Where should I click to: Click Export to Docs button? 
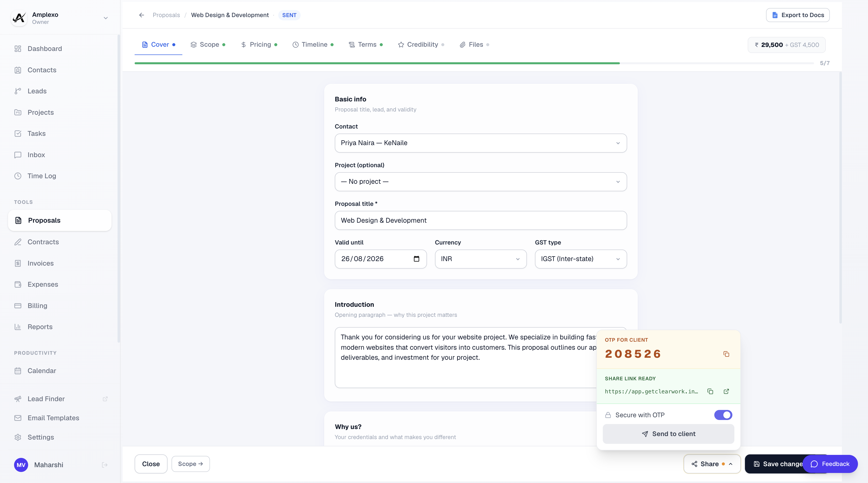point(798,15)
